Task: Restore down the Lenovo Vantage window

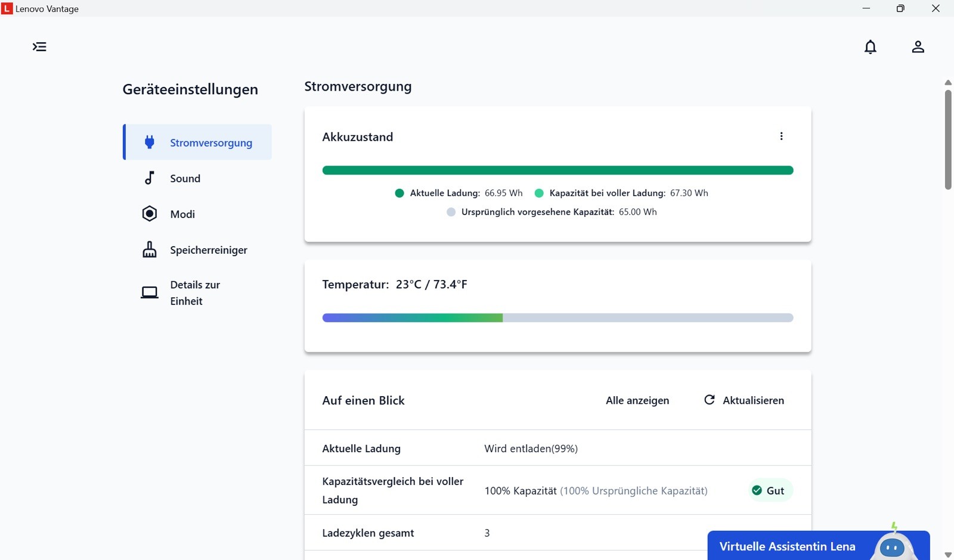Action: tap(900, 8)
